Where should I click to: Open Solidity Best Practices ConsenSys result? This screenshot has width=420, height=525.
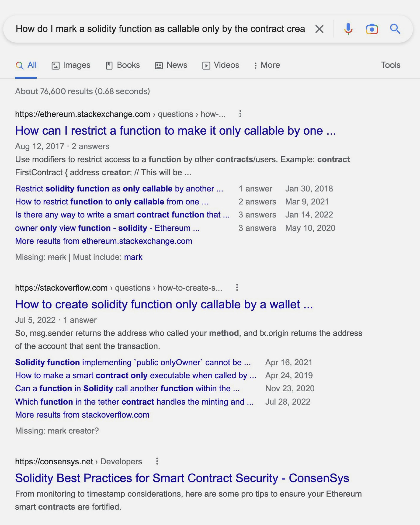click(x=182, y=478)
